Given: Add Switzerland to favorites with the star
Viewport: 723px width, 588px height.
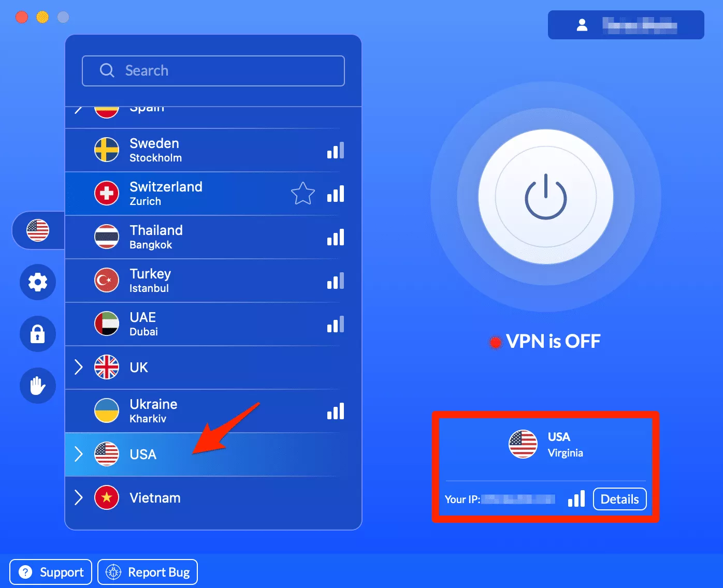Looking at the screenshot, I should pyautogui.click(x=303, y=194).
